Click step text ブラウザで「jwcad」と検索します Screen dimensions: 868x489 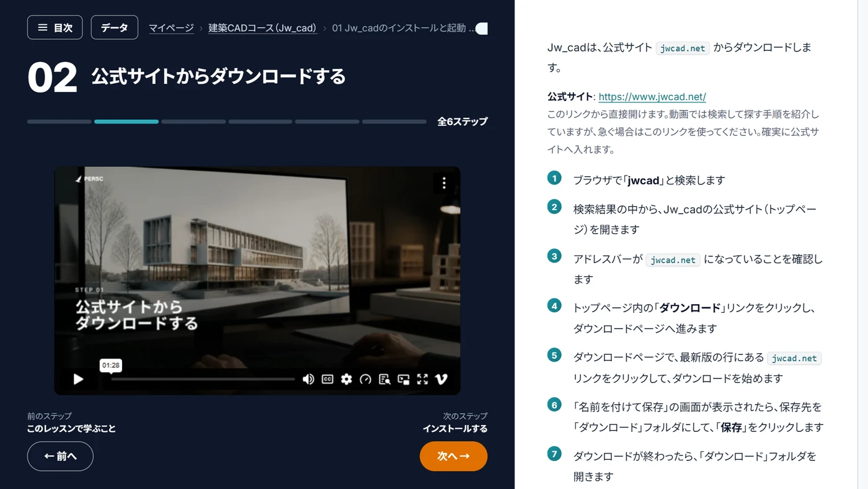(x=649, y=181)
